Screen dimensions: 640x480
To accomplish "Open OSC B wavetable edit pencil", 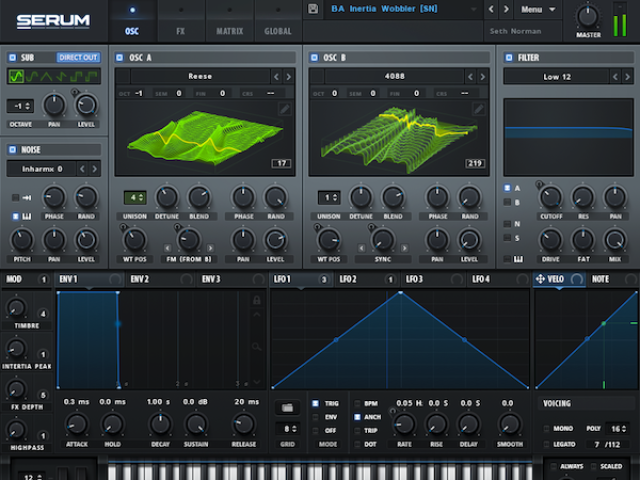I will [478, 109].
